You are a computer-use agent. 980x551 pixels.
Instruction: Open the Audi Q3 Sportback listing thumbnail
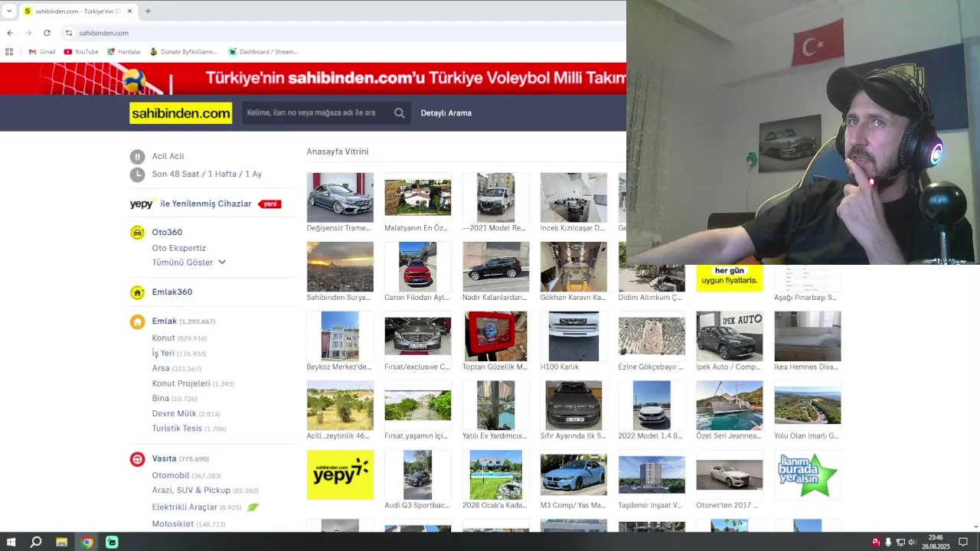(x=418, y=475)
